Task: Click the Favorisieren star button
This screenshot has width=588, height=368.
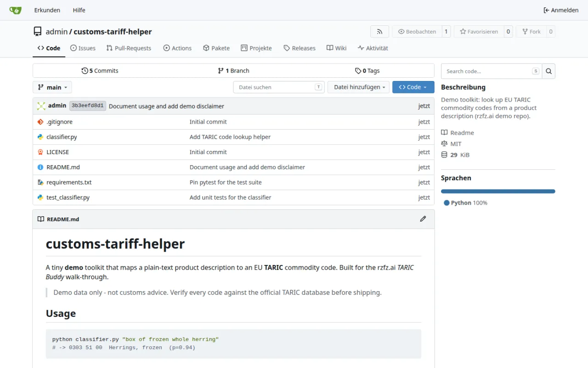Action: (x=479, y=32)
